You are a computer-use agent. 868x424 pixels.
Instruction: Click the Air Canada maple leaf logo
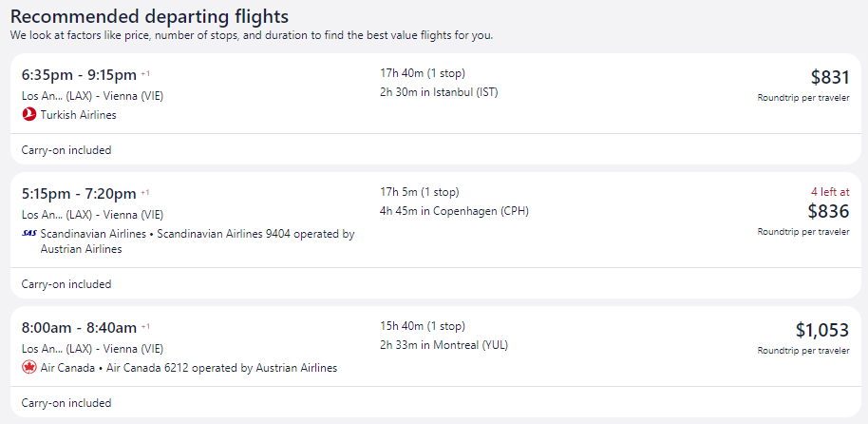point(29,368)
